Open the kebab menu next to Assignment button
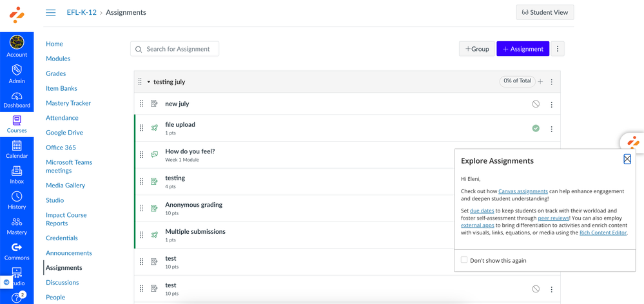Screen dimensions: 644x304 (558, 49)
